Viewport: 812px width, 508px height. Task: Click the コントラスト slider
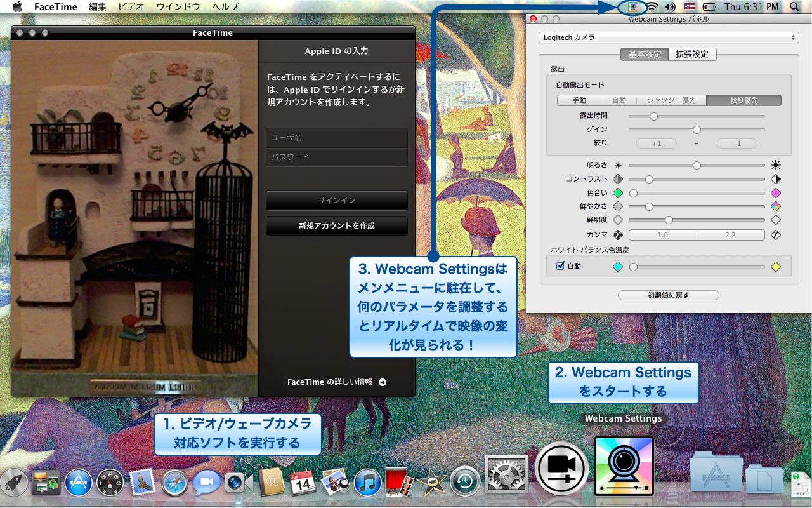point(697,179)
